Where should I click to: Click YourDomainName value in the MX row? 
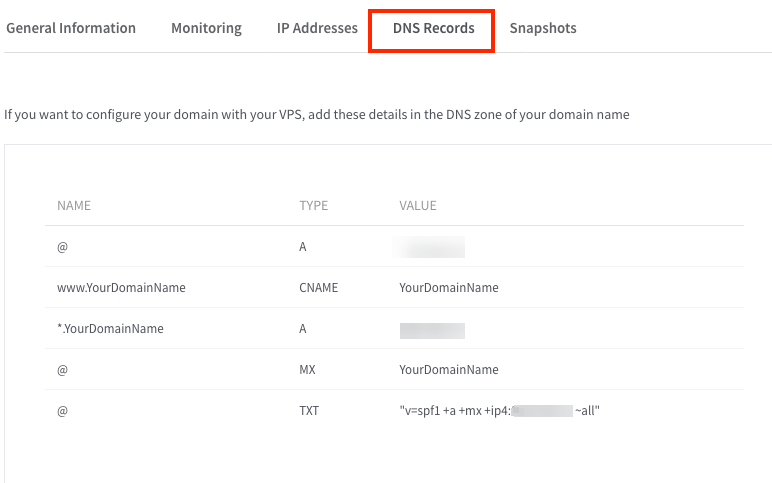click(x=449, y=370)
